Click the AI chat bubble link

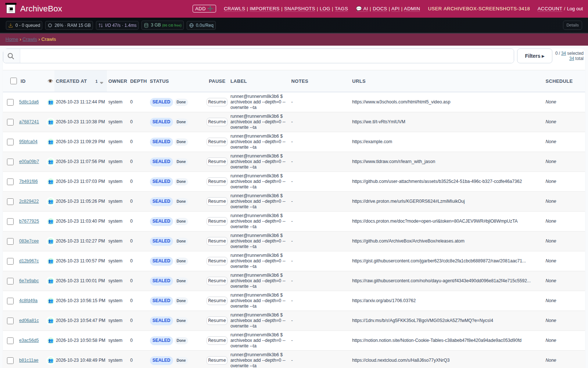pyautogui.click(x=362, y=9)
